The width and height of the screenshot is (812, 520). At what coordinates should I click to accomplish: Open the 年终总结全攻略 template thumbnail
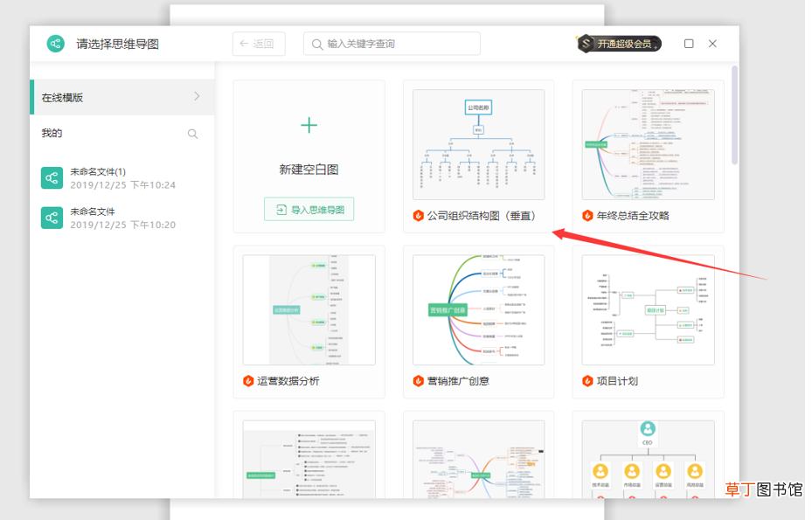(649, 144)
